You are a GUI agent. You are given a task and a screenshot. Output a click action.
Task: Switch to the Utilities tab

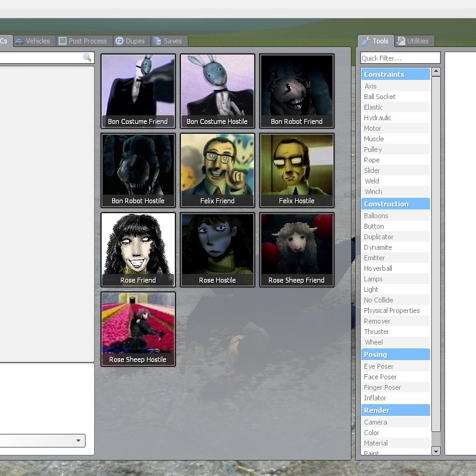coord(414,41)
